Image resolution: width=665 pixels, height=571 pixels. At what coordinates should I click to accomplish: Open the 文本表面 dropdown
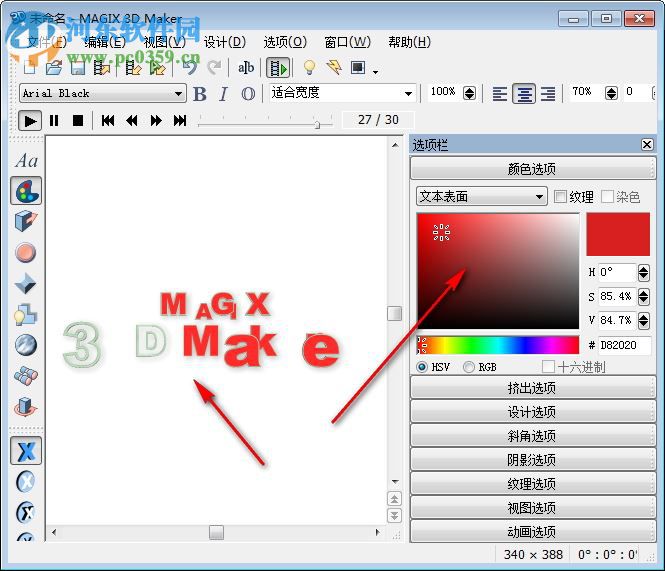coord(482,196)
